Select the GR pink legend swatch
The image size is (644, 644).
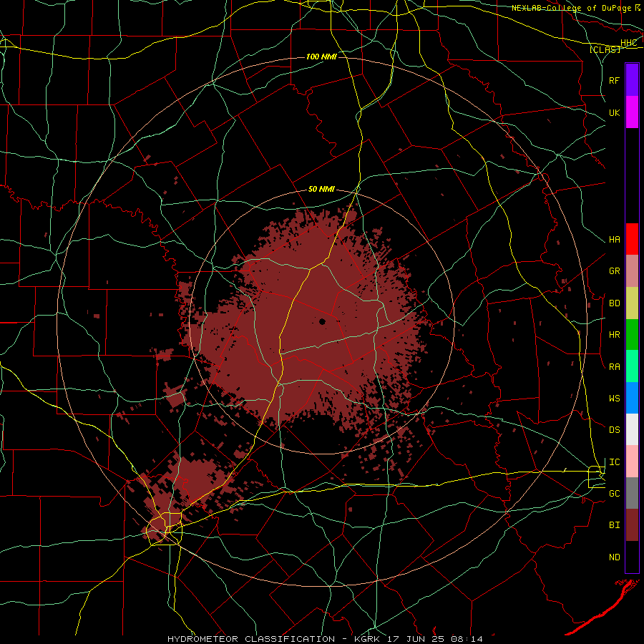pyautogui.click(x=632, y=270)
